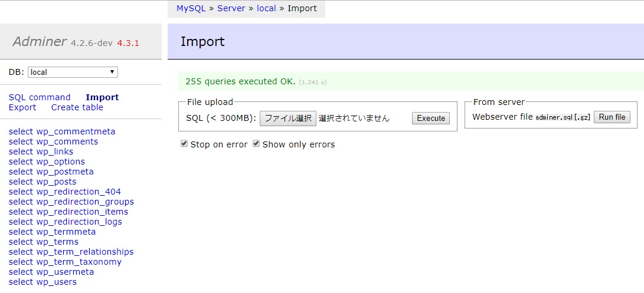
Task: Click the select link beside wp_redirection_items
Action: pos(21,212)
